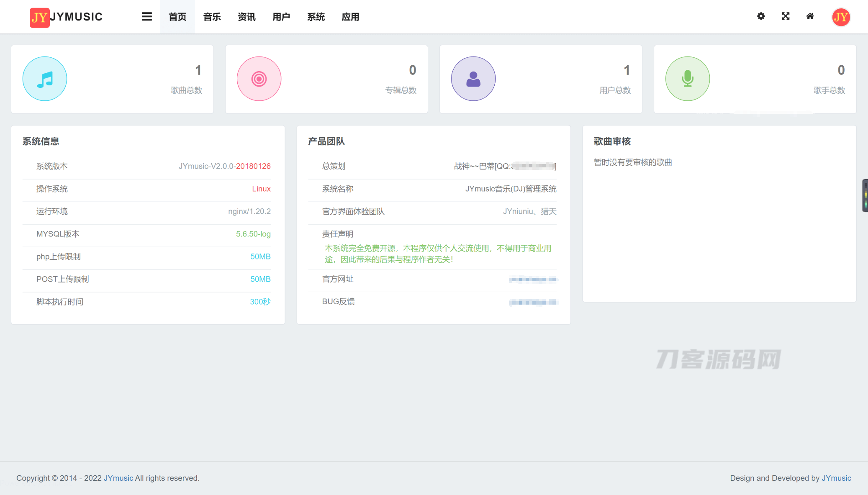This screenshot has height=495, width=868.
Task: Open the JY user avatar menu
Action: (841, 17)
